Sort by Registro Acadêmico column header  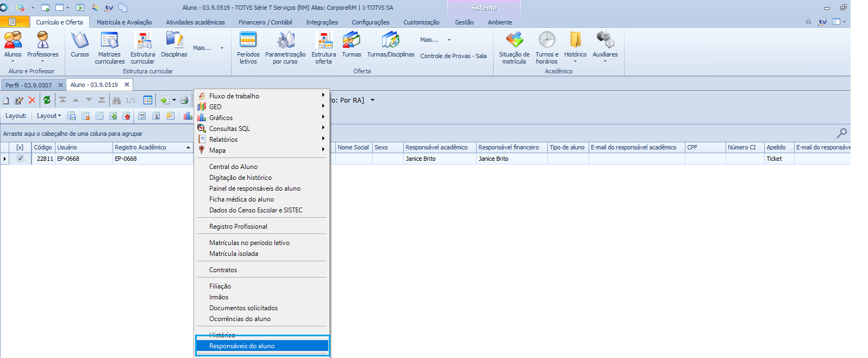tap(153, 147)
